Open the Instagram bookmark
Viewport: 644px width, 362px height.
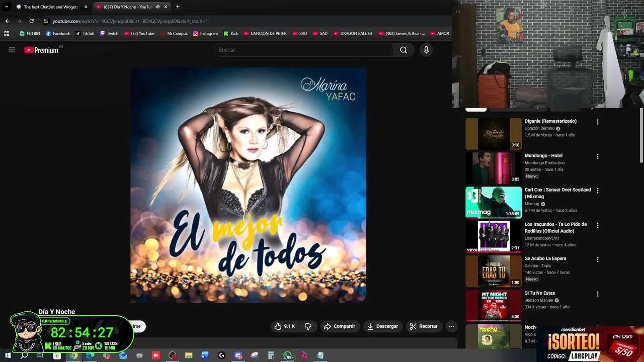(205, 34)
